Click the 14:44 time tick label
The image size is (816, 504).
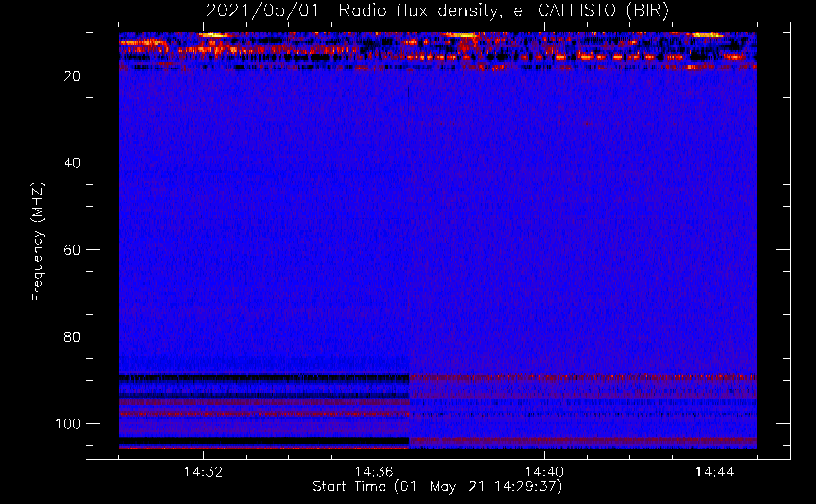[x=715, y=472]
